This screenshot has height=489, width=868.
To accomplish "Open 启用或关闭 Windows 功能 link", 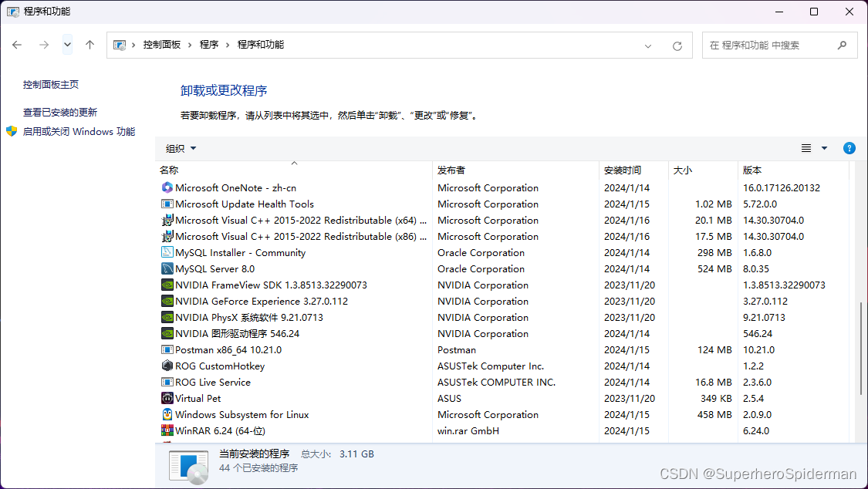I will [x=79, y=132].
